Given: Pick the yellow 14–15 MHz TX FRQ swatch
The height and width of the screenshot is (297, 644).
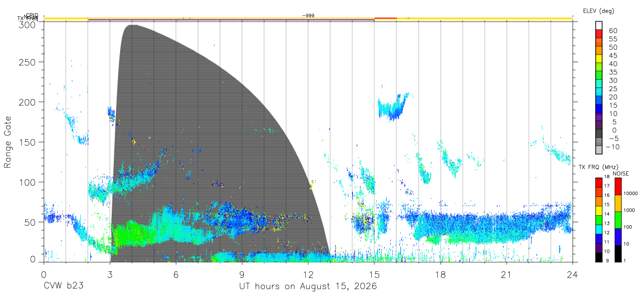Looking at the screenshot, I should pos(599,210).
